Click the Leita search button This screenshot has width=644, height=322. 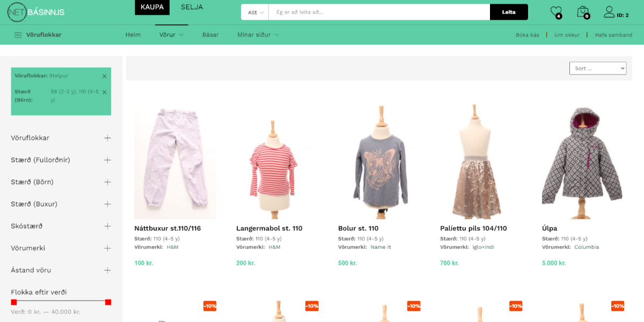508,12
